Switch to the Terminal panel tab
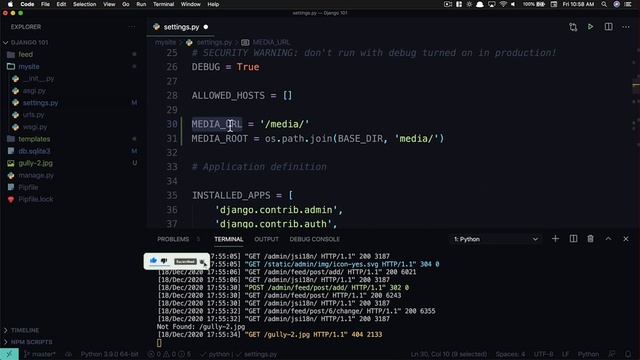The image size is (640, 360). point(229,239)
